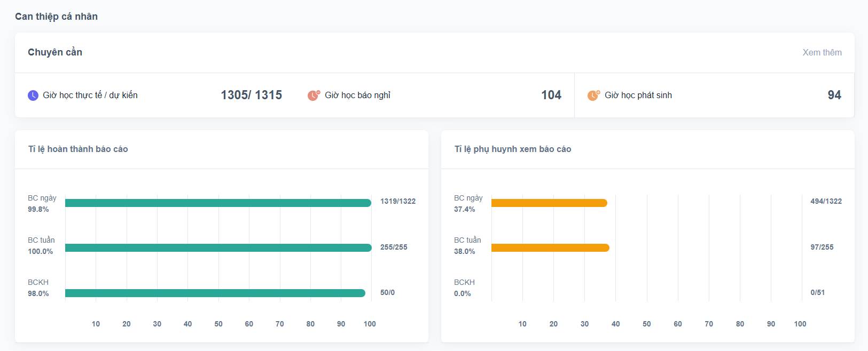The height and width of the screenshot is (351, 868).
Task: Select the 1305/ 1315 hours value
Action: [251, 95]
